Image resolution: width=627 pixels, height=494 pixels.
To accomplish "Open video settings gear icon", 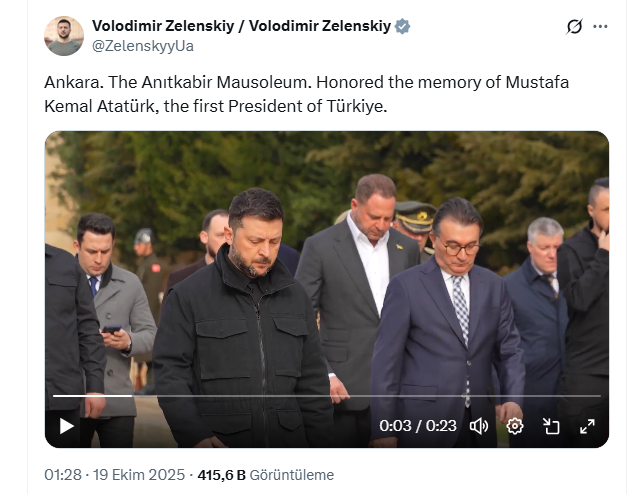I will (515, 426).
